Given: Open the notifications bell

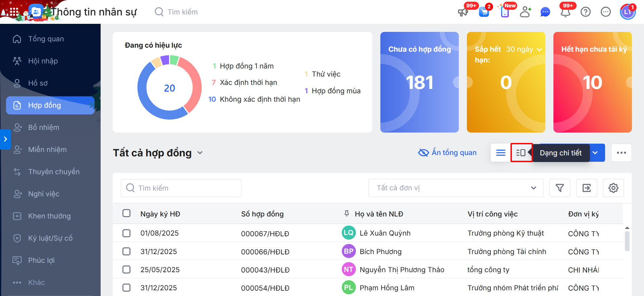Looking at the screenshot, I should (566, 12).
